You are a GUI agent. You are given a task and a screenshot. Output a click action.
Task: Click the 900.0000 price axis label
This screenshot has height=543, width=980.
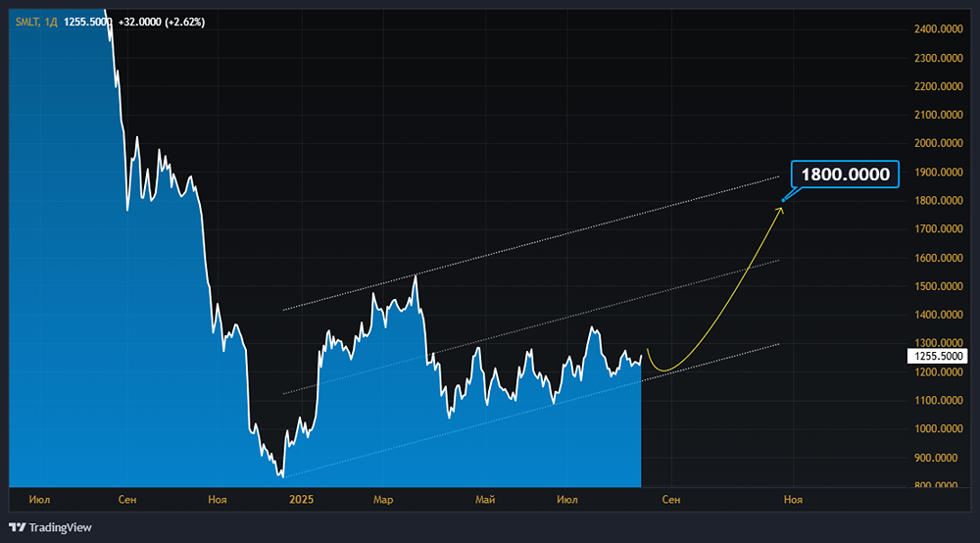tap(938, 458)
